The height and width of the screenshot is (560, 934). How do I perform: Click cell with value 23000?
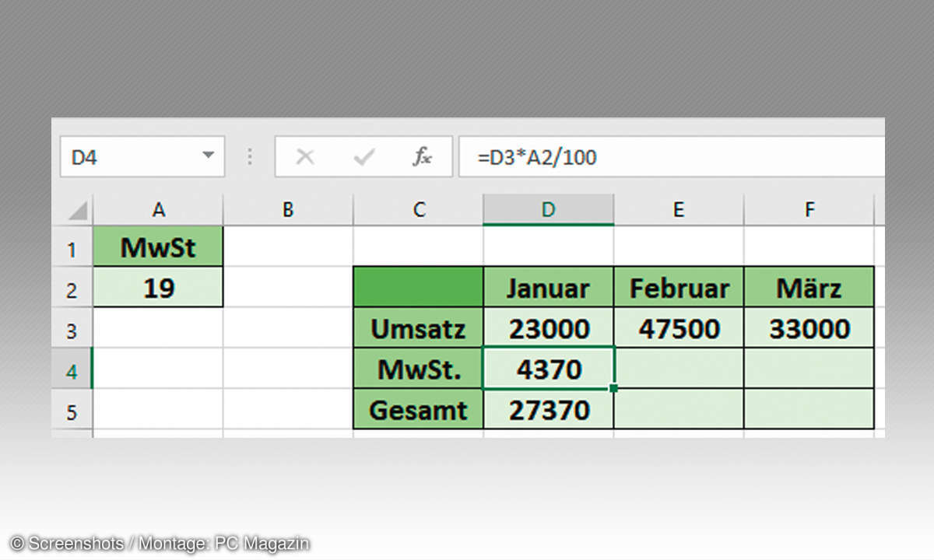tap(549, 328)
